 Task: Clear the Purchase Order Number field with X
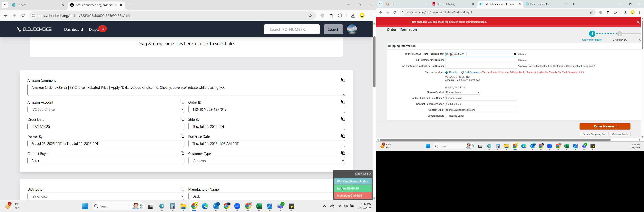tap(515, 54)
